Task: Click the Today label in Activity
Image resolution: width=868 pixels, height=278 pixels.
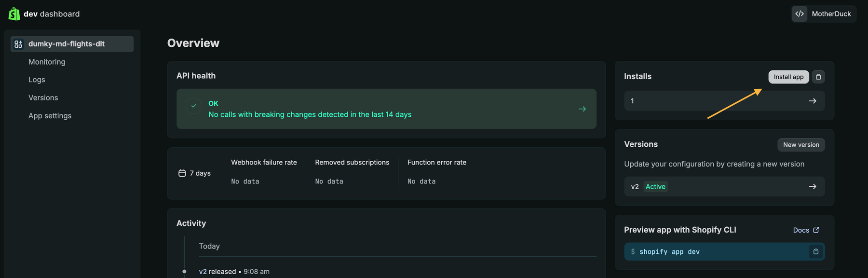Action: 209,246
